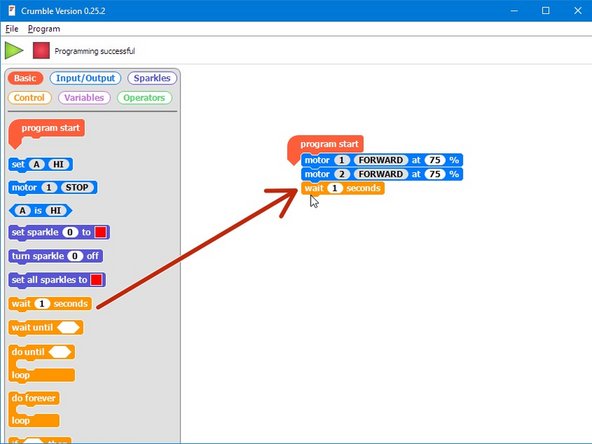Switch to the Variables block category
592x444 pixels.
coord(84,98)
